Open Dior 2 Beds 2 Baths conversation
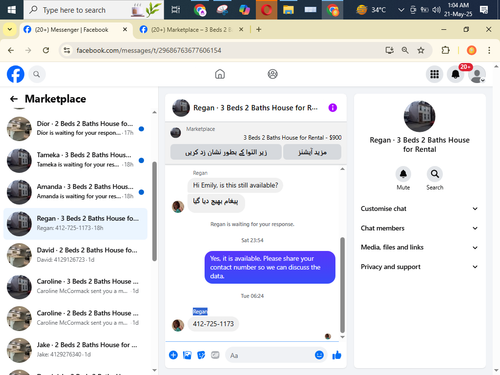This screenshot has height=375, width=500. 75,128
